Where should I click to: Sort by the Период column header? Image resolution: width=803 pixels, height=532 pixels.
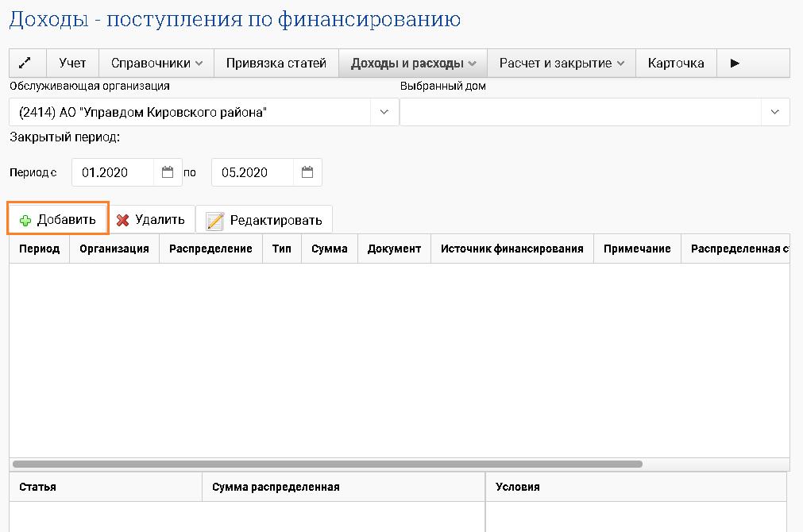[x=40, y=249]
